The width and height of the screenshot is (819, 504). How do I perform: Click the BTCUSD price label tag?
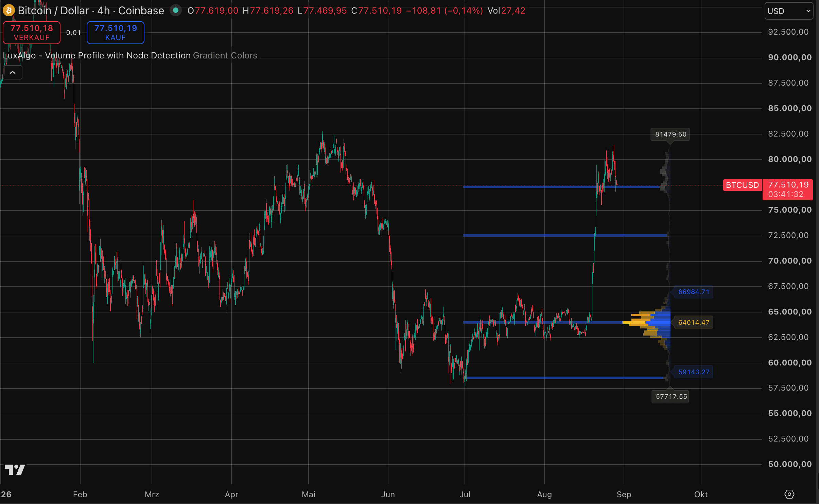click(743, 185)
